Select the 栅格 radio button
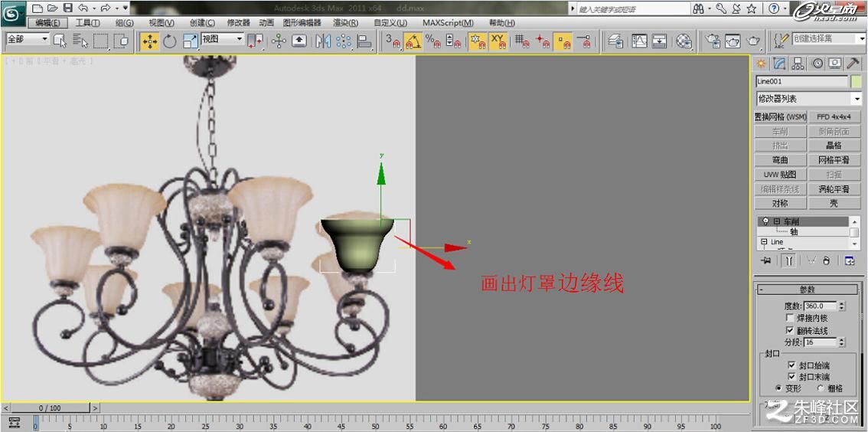Screen dimensions: 868x432 [x=821, y=389]
